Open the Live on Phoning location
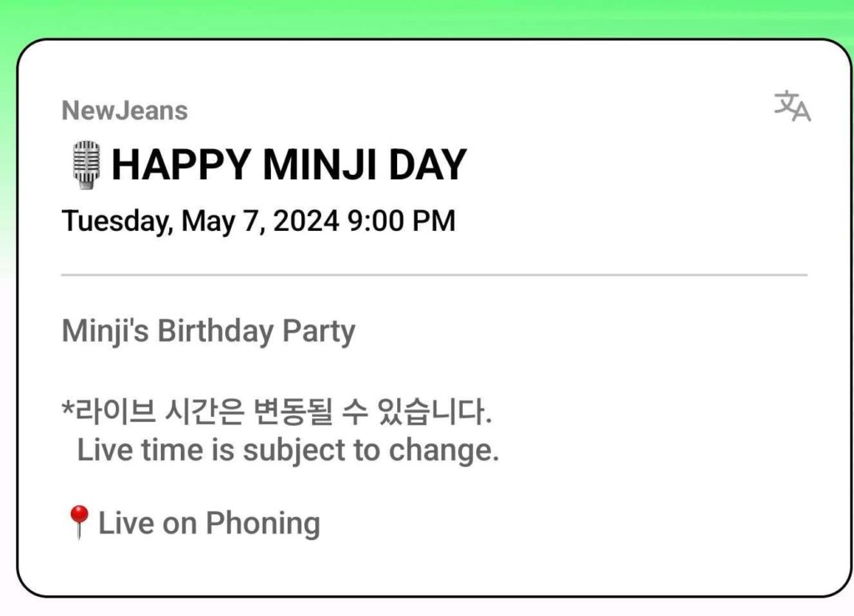 click(x=208, y=523)
